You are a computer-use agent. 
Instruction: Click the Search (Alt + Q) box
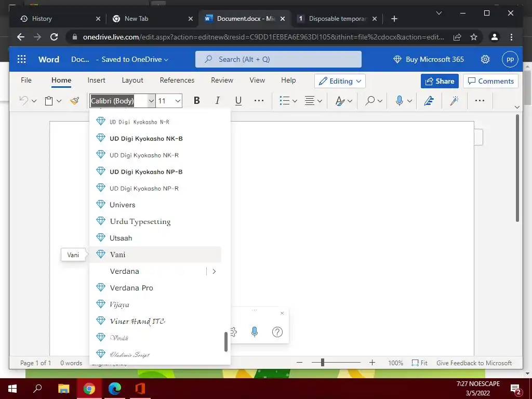click(278, 59)
